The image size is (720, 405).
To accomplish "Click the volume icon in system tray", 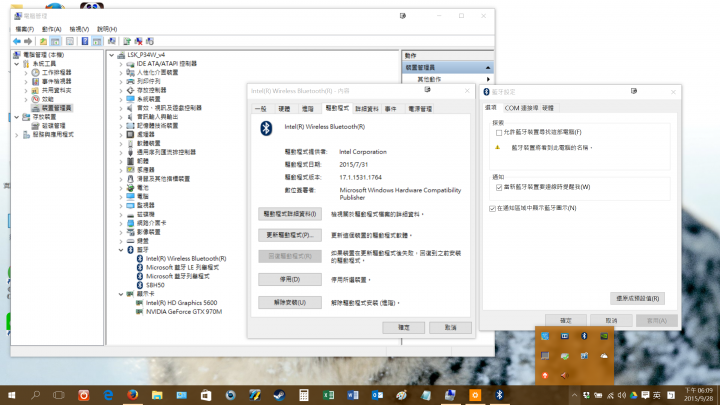I will point(622,395).
